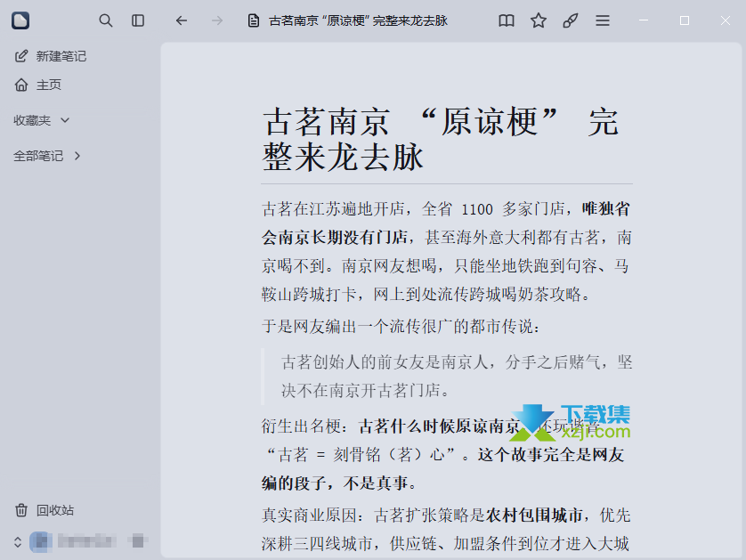Click the note title in top bar
The height and width of the screenshot is (560, 746).
pos(358,21)
